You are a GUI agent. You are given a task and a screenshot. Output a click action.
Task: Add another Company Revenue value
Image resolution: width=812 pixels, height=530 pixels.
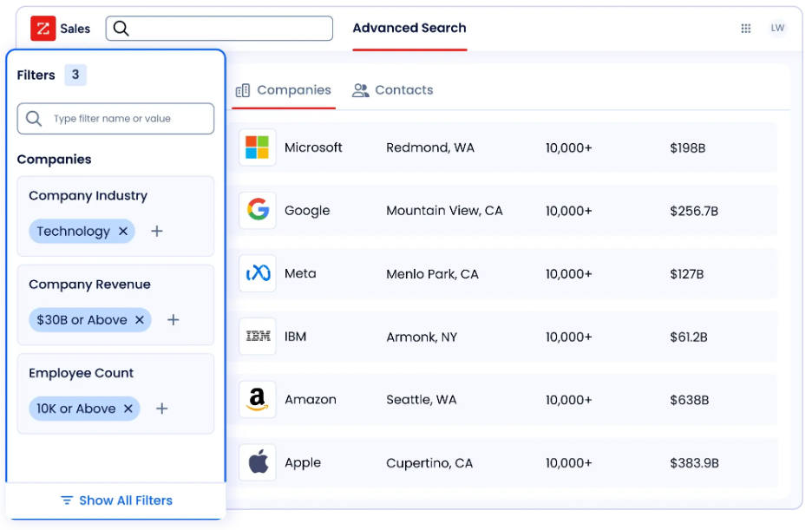(x=174, y=320)
